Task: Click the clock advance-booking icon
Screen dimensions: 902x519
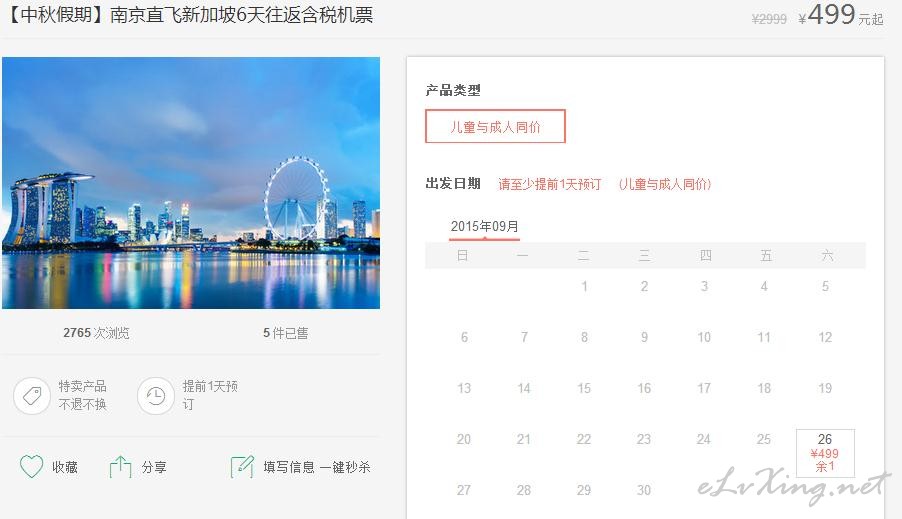Action: click(155, 395)
